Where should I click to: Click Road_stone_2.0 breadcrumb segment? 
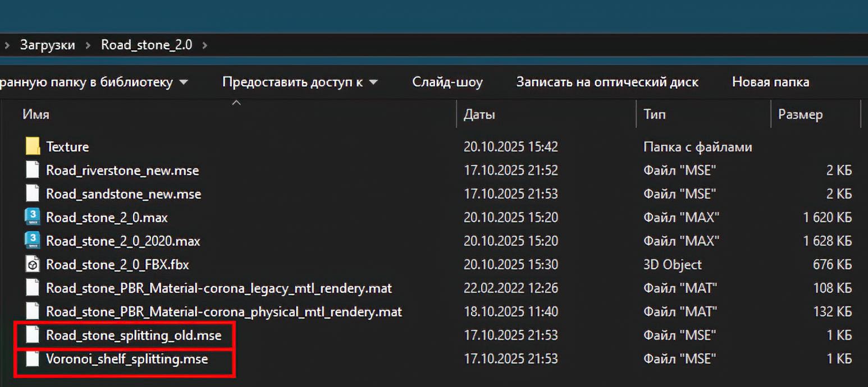[x=147, y=45]
